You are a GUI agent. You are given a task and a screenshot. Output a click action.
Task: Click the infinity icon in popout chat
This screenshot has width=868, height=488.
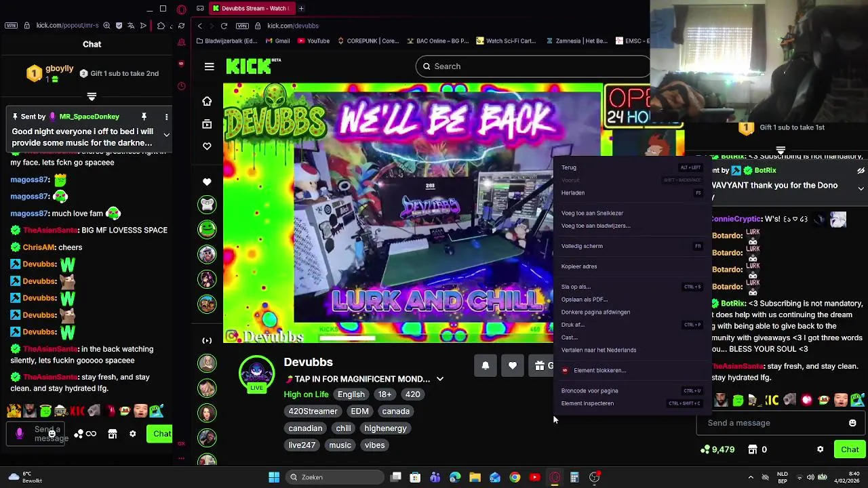91,434
